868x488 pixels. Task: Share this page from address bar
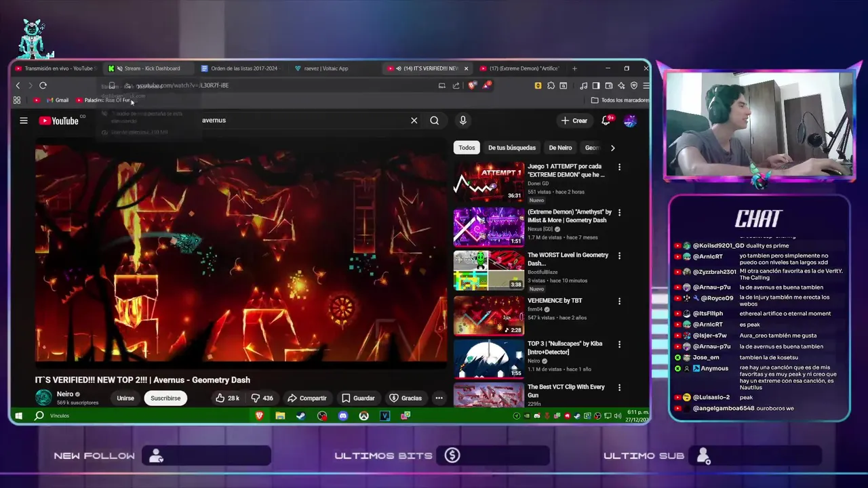(456, 85)
